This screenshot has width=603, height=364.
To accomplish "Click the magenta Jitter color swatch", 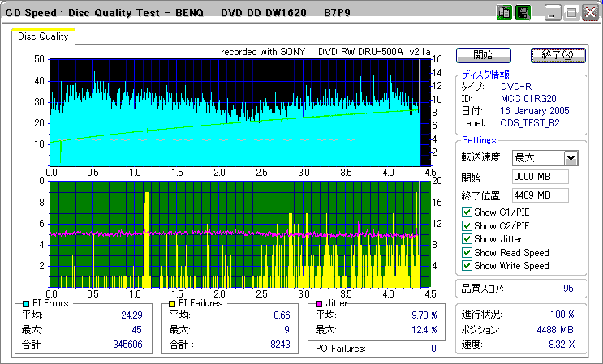I will coord(319,303).
